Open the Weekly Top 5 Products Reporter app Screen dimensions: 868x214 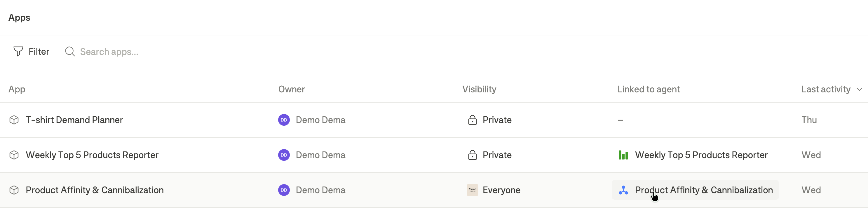pos(92,155)
